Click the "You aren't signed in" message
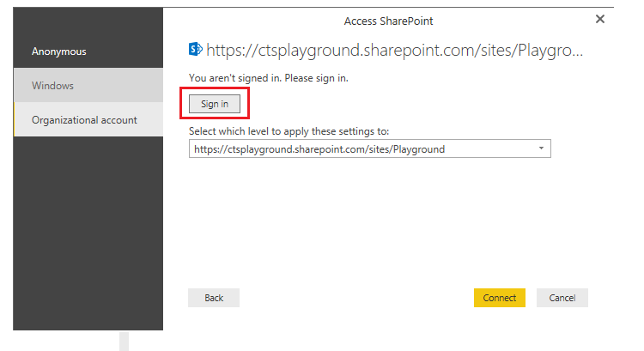The height and width of the screenshot is (351, 644). (x=268, y=78)
